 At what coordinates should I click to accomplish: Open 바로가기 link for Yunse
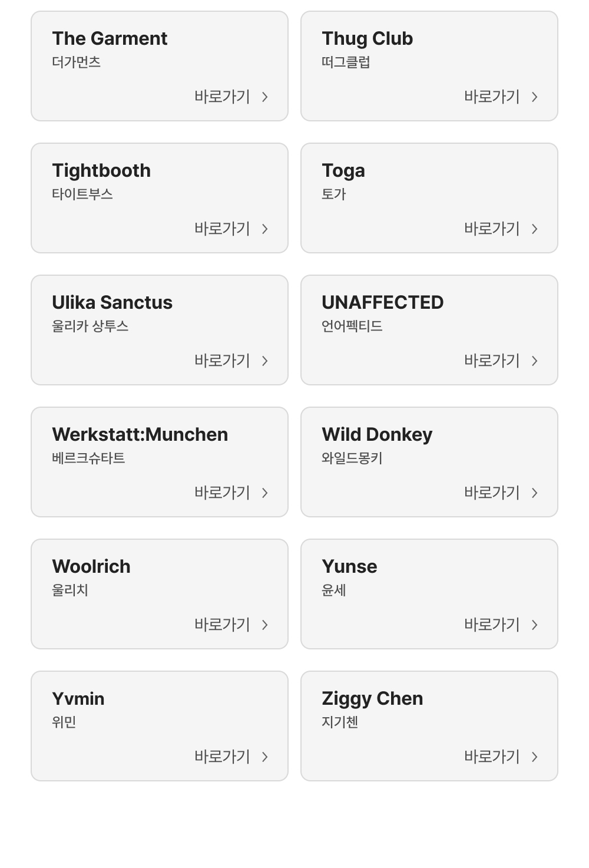pos(492,625)
